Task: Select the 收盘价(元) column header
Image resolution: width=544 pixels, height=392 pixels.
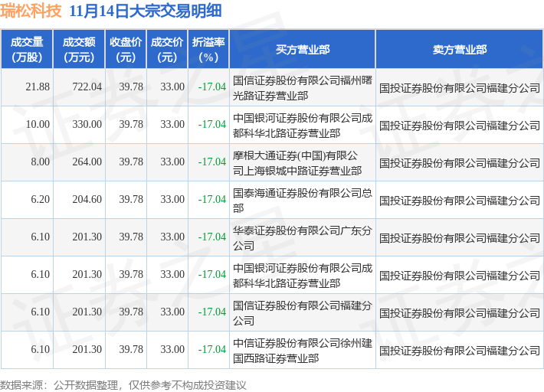Action: [126, 49]
